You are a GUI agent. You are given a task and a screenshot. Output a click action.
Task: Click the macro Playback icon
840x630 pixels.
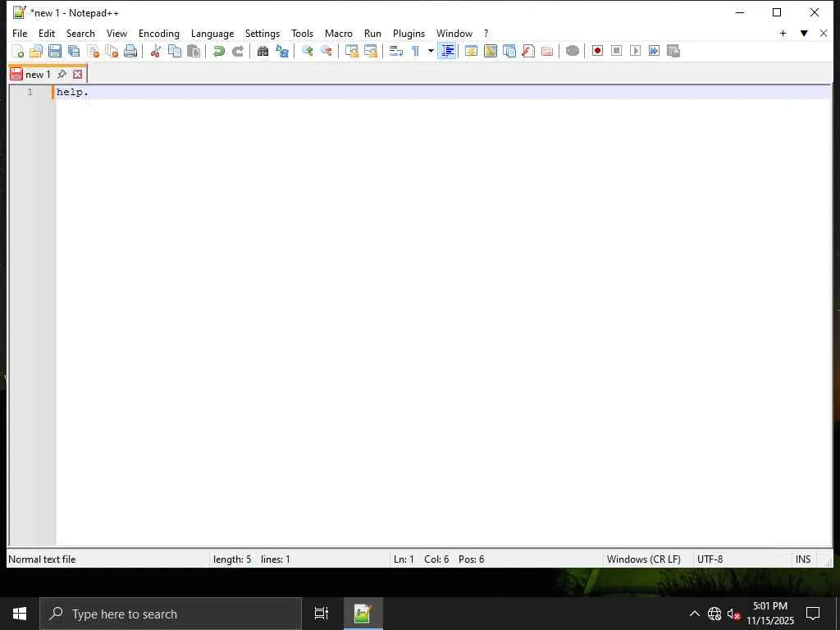(x=636, y=51)
